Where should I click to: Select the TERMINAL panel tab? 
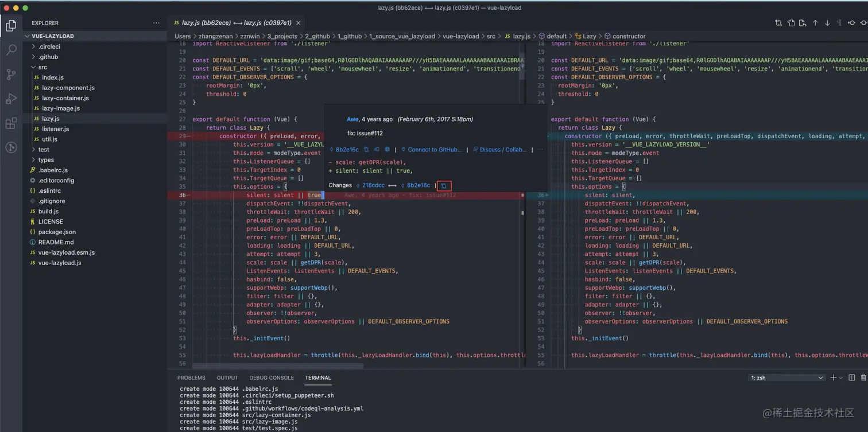[x=318, y=377]
